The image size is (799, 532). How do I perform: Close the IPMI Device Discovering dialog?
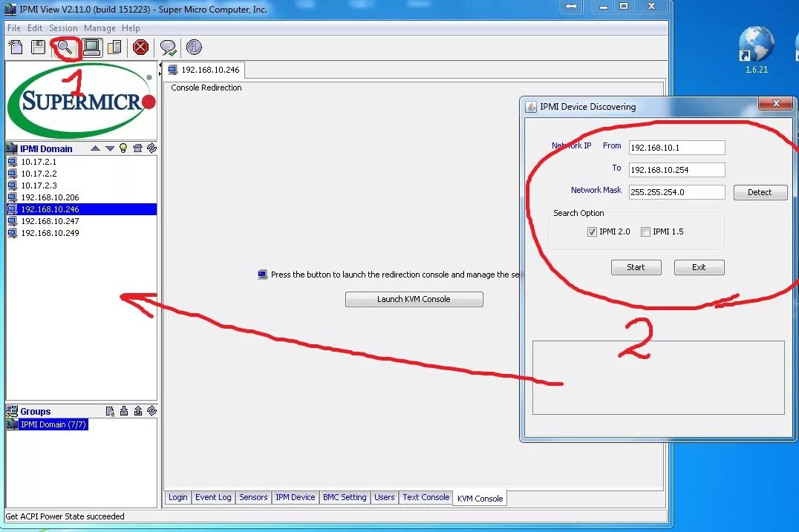click(x=776, y=103)
